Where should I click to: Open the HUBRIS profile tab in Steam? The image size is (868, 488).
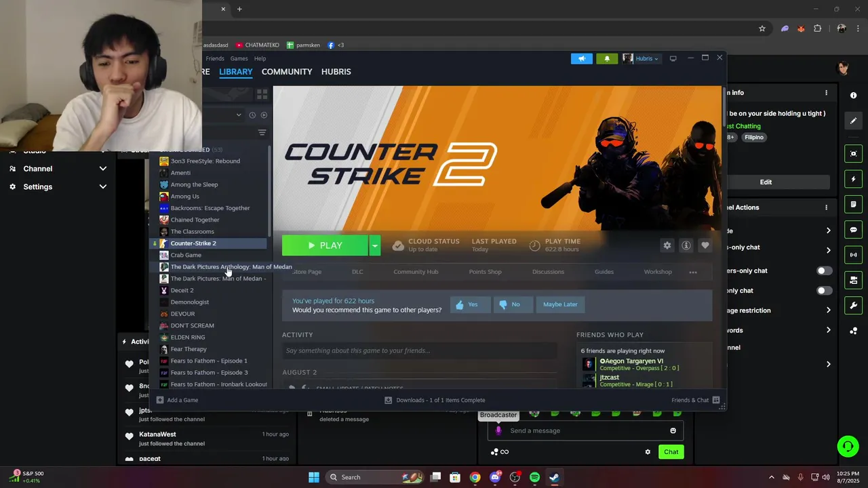tap(336, 72)
